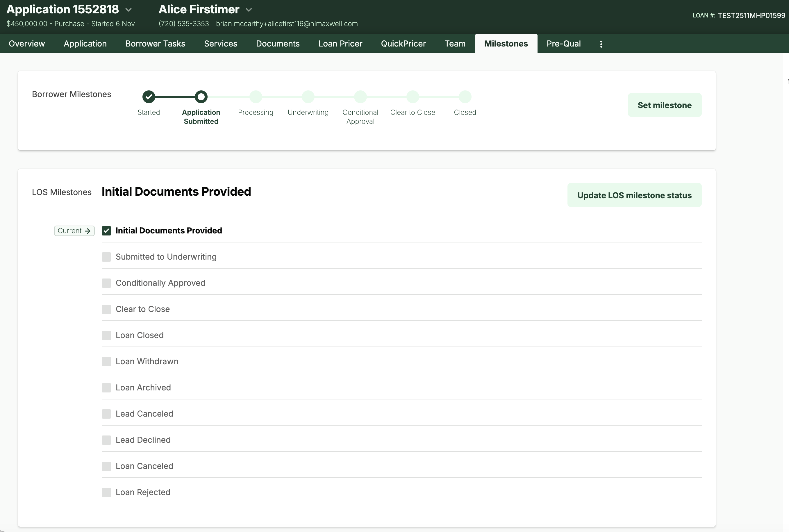Click the Current arrow badge
The width and height of the screenshot is (789, 532).
click(74, 231)
